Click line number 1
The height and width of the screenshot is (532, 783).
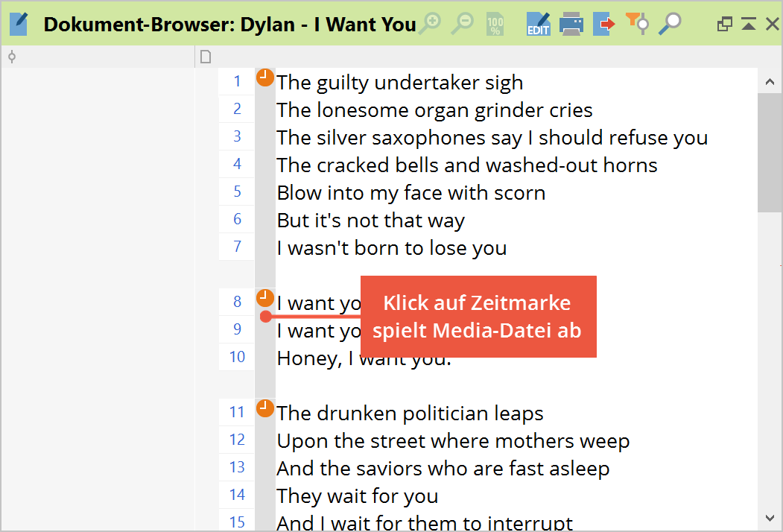coord(237,81)
